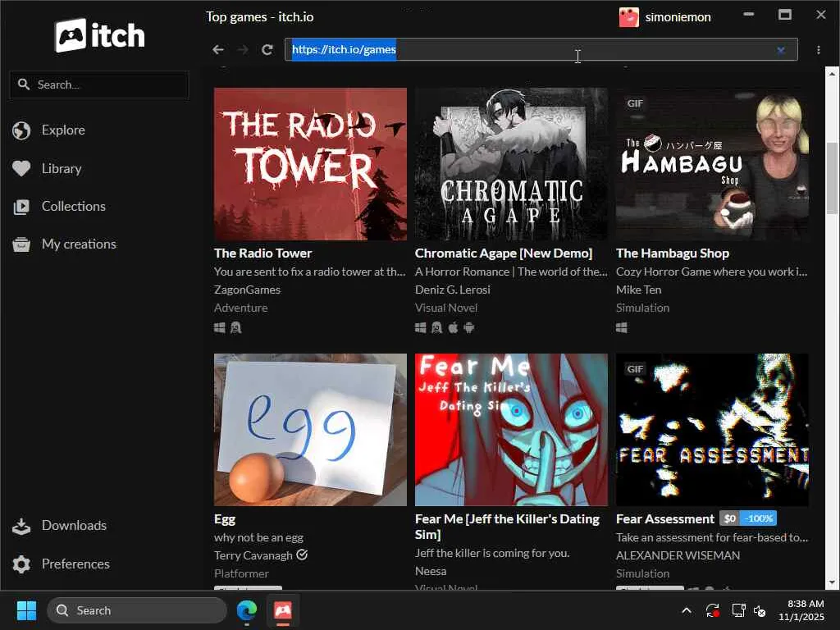Image resolution: width=840 pixels, height=630 pixels.
Task: Click Windows platform icon under The Hambagu Shop
Action: [x=622, y=327]
